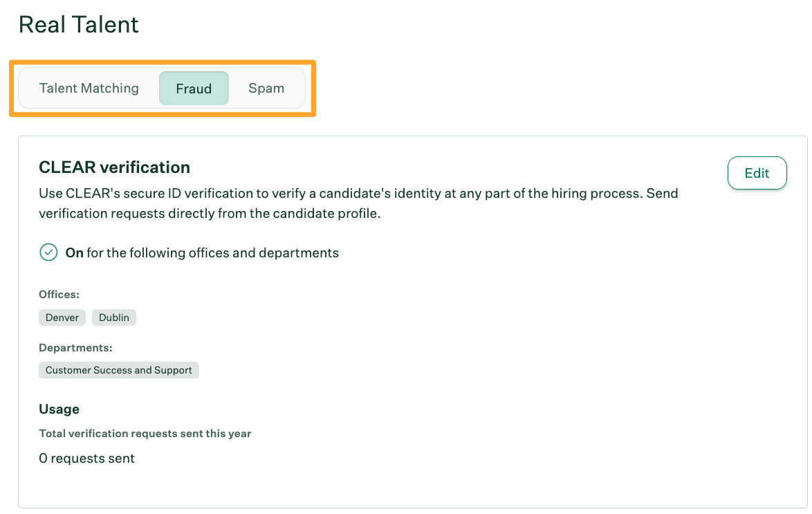Click the Denver office tag
The height and width of the screenshot is (514, 812).
(x=63, y=318)
